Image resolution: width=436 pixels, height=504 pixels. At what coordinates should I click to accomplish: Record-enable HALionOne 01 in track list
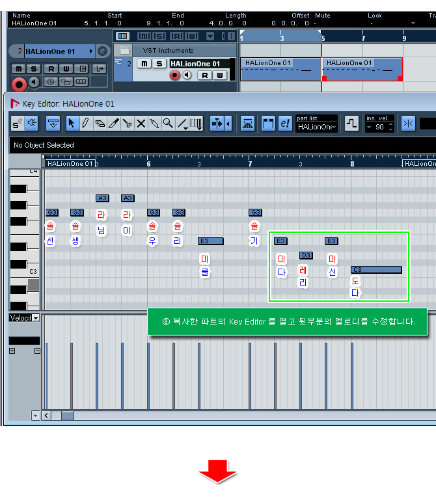tap(174, 75)
